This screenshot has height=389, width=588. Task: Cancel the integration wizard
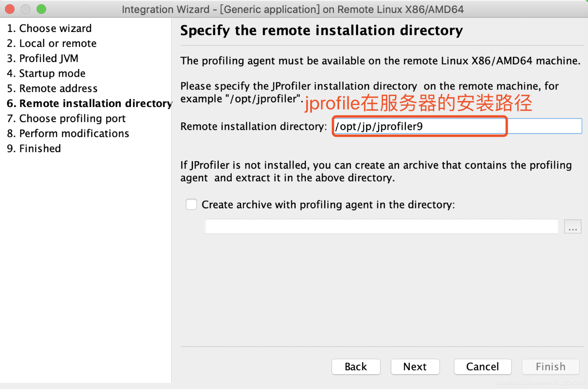(483, 367)
